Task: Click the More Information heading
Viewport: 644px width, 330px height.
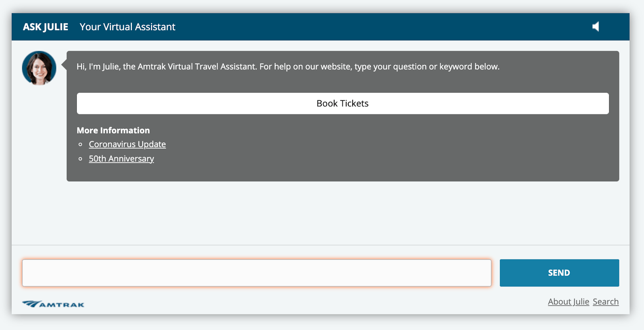Action: point(113,130)
